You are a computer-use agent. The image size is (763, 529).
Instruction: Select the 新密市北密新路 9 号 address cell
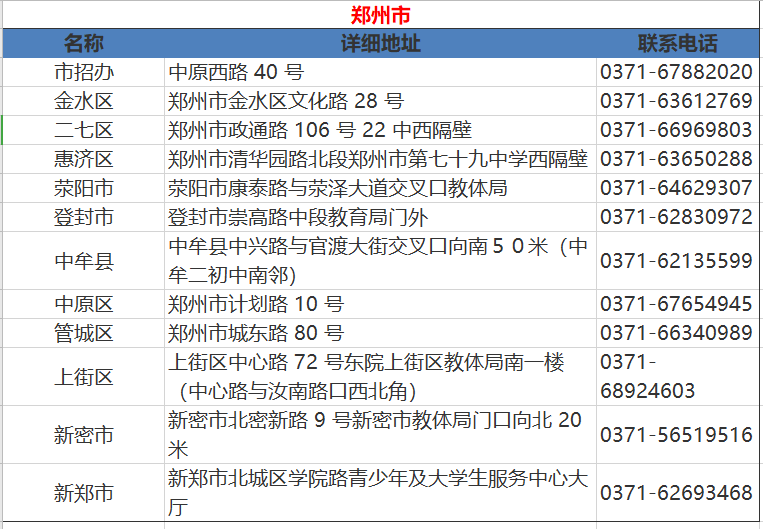381,435
